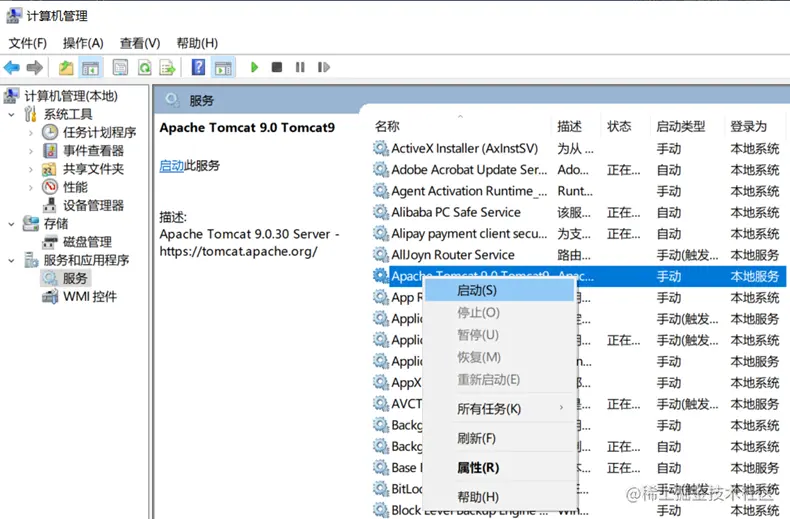Click the green Start Service play icon
The height and width of the screenshot is (519, 790).
coord(254,67)
